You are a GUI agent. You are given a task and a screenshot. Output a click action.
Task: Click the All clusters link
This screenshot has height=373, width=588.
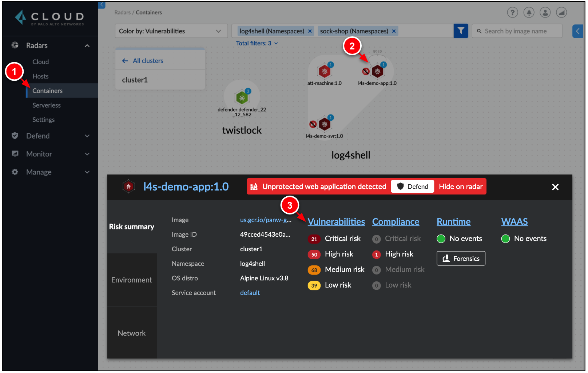pyautogui.click(x=148, y=61)
